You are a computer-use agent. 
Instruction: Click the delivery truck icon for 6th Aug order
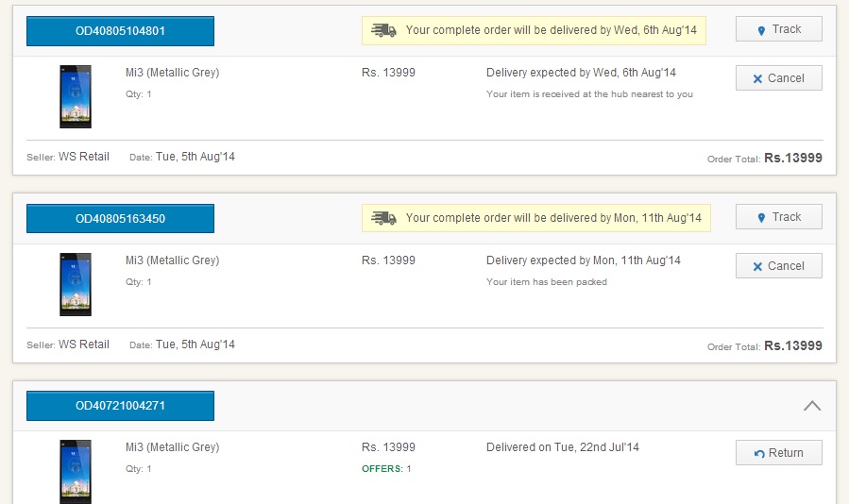(383, 30)
